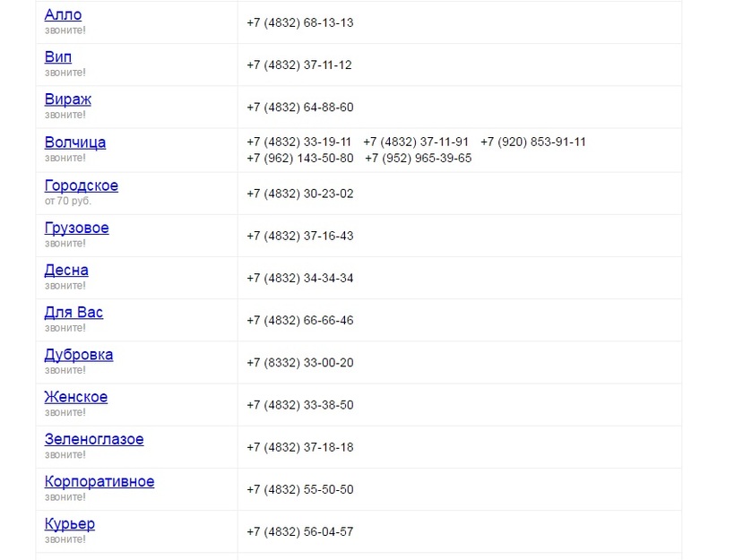Click Дубровка's number +7 (8332) 33-00-20

(x=300, y=363)
